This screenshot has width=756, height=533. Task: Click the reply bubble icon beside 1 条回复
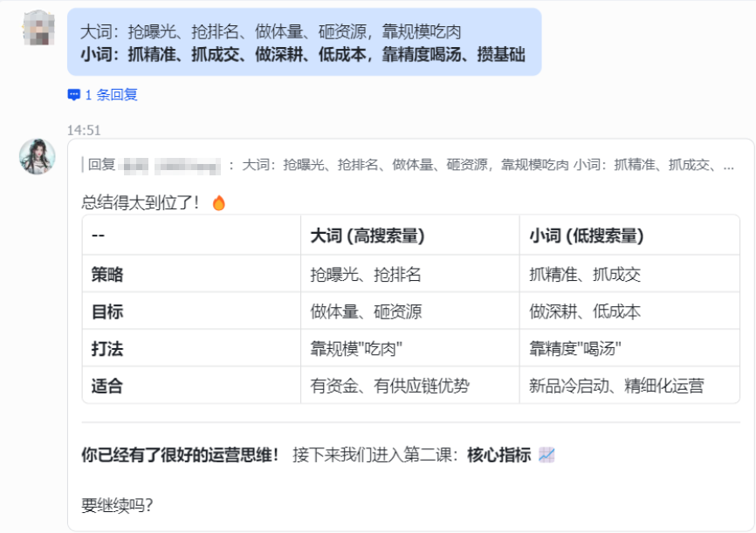click(73, 95)
